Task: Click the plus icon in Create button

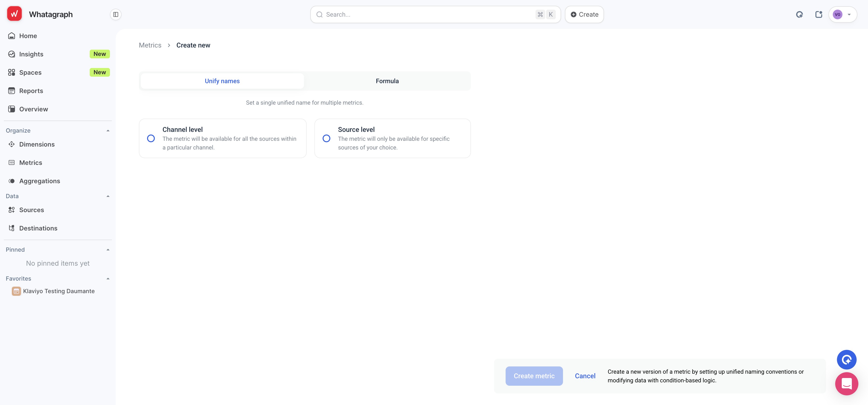Action: [573, 14]
